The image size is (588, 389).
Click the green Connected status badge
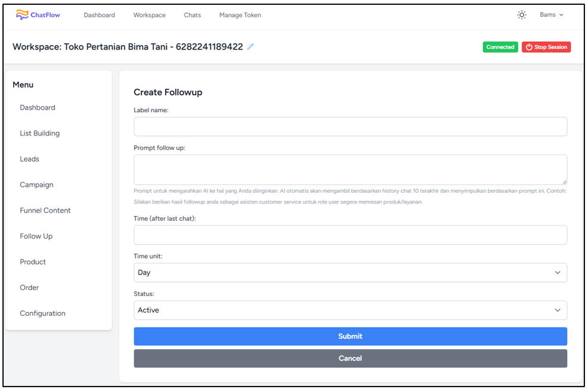pos(500,47)
